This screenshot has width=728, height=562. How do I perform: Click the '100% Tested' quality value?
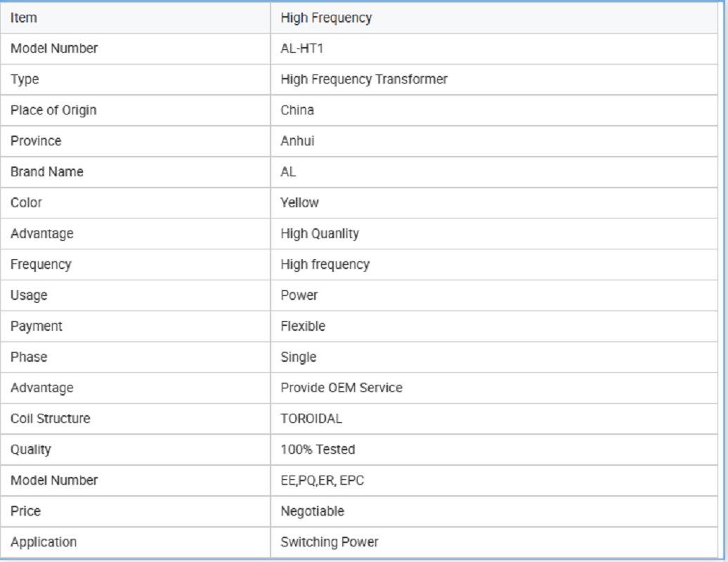[318, 450]
